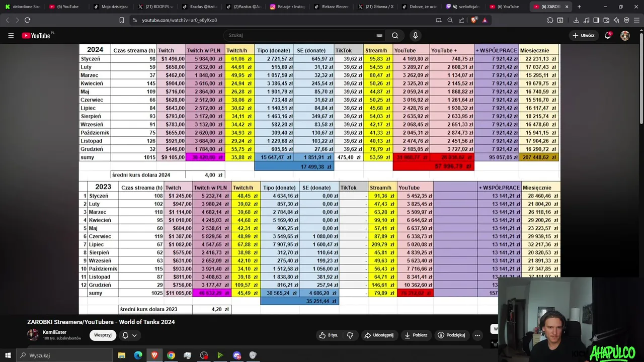Open the YouTube guide hamburger menu
The image size is (644, 362).
tap(11, 36)
